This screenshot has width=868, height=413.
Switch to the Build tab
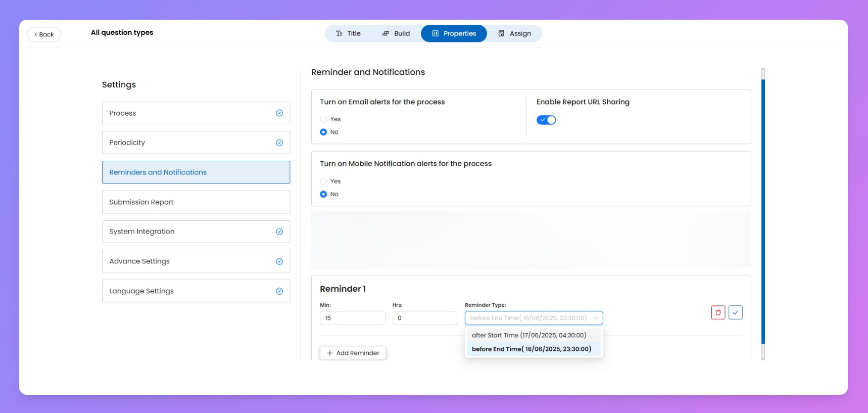(x=396, y=33)
